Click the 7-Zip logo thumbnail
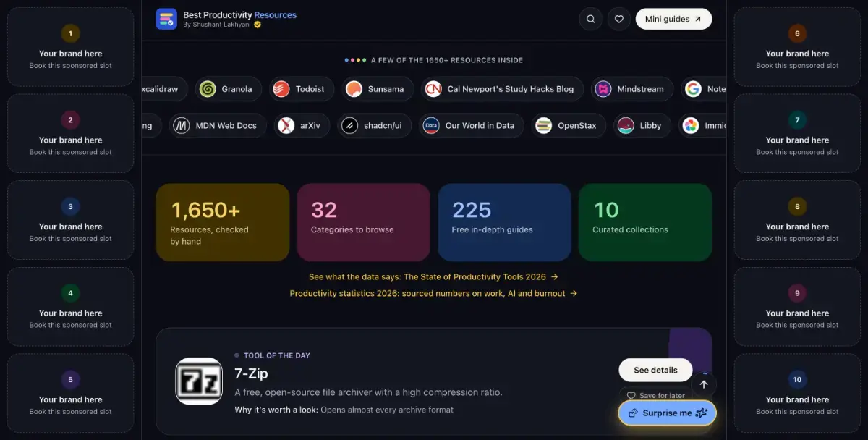This screenshot has width=868, height=440. tap(199, 381)
